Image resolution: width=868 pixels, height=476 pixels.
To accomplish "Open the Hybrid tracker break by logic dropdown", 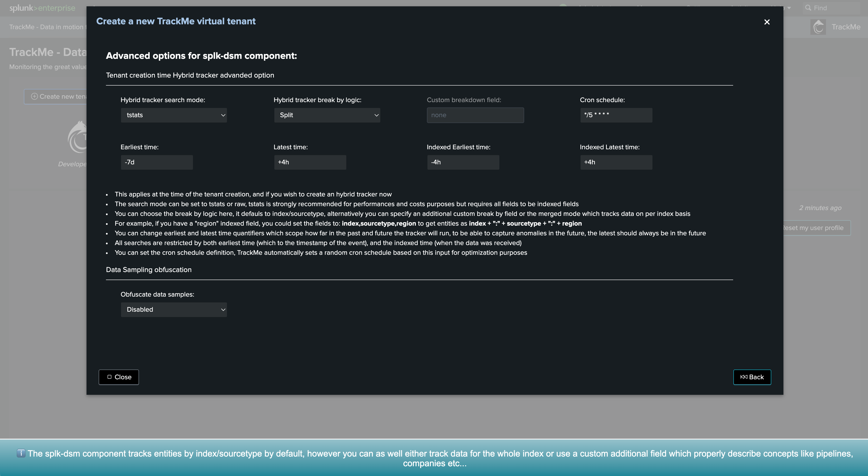I will tap(327, 115).
